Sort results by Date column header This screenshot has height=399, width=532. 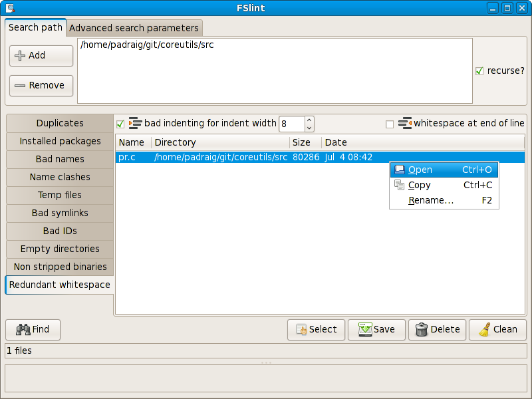tap(423, 142)
